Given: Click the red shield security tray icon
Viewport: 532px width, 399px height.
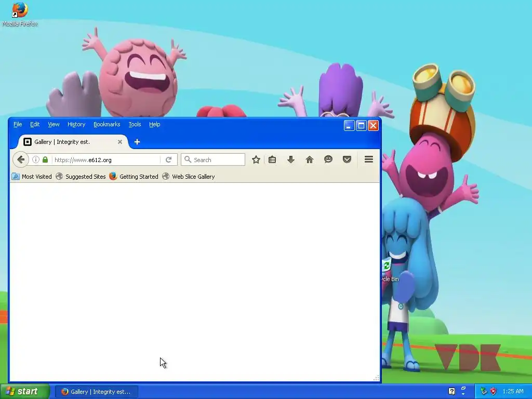Looking at the screenshot, I should 494,391.
